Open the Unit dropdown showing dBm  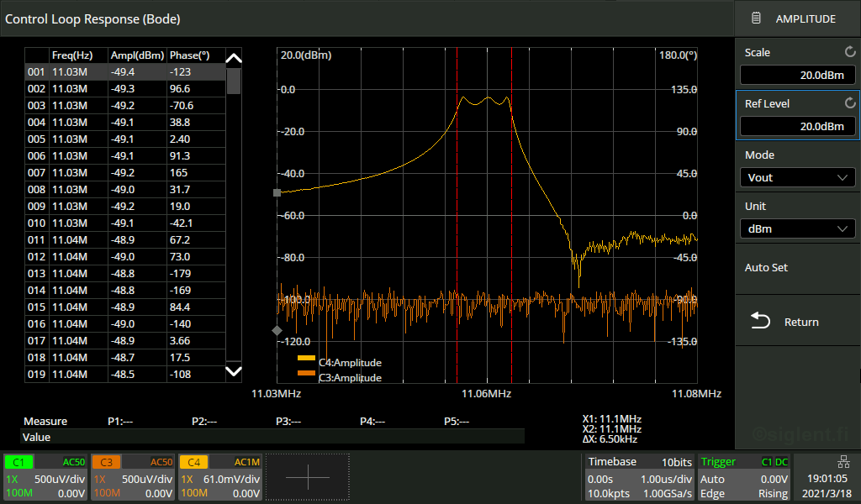point(797,228)
